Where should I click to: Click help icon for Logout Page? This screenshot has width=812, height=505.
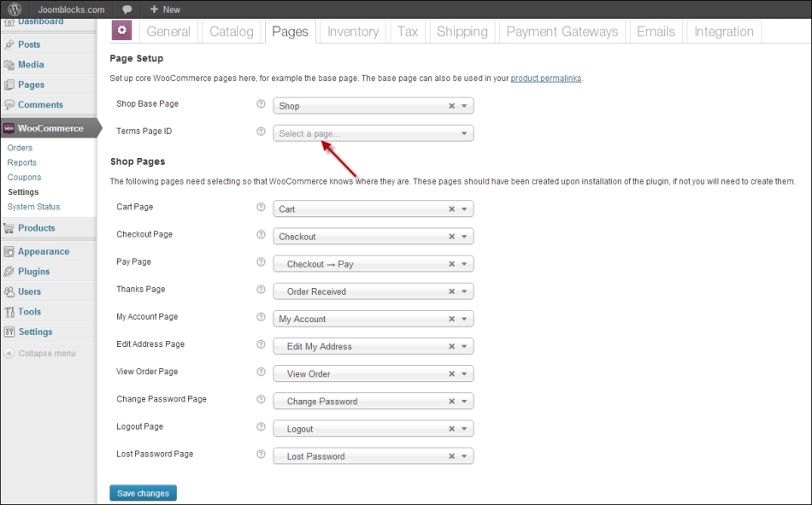coord(261,426)
